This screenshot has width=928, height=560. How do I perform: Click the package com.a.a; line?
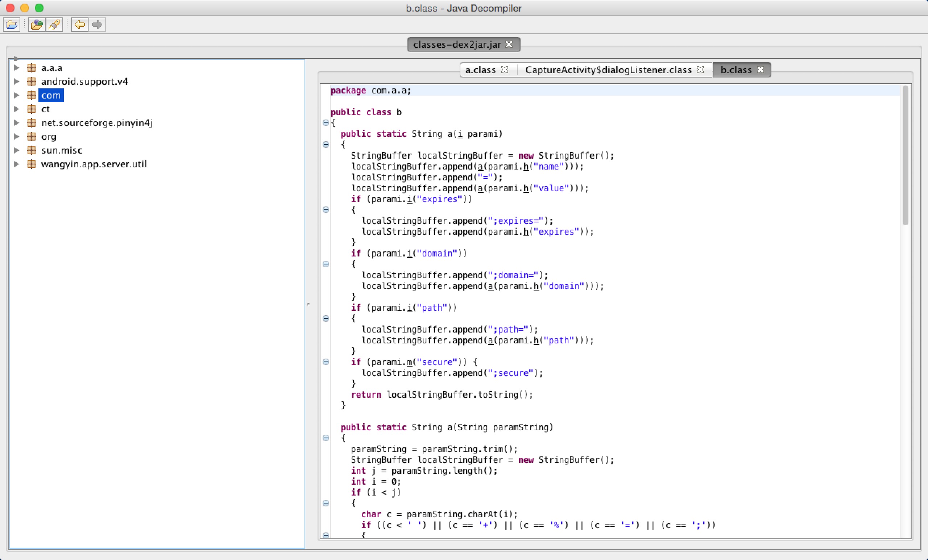point(615,90)
